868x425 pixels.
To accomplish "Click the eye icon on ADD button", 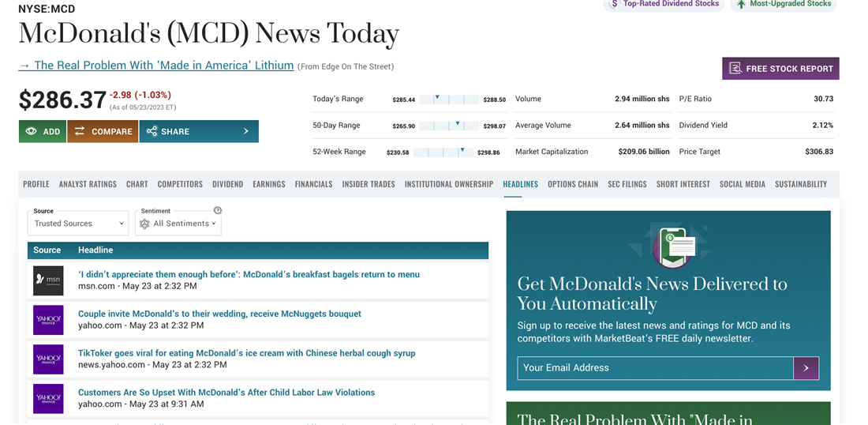I will [x=31, y=131].
